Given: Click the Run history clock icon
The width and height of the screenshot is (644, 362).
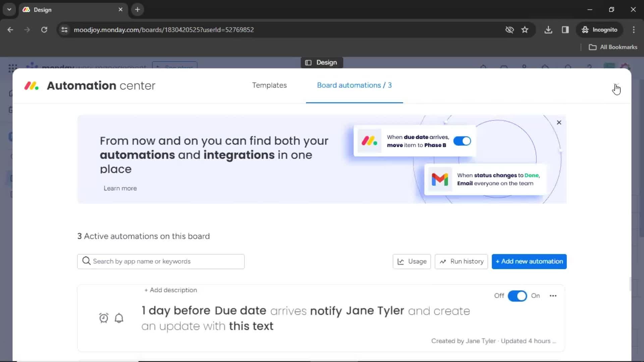Looking at the screenshot, I should pyautogui.click(x=443, y=261).
